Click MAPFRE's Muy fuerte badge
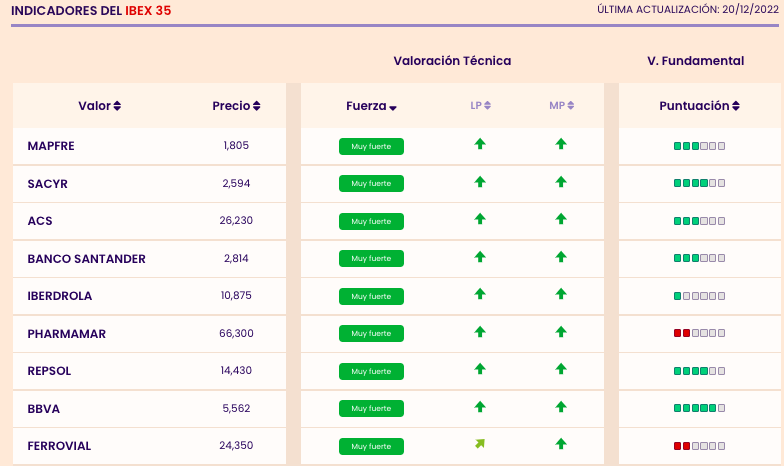 371,146
